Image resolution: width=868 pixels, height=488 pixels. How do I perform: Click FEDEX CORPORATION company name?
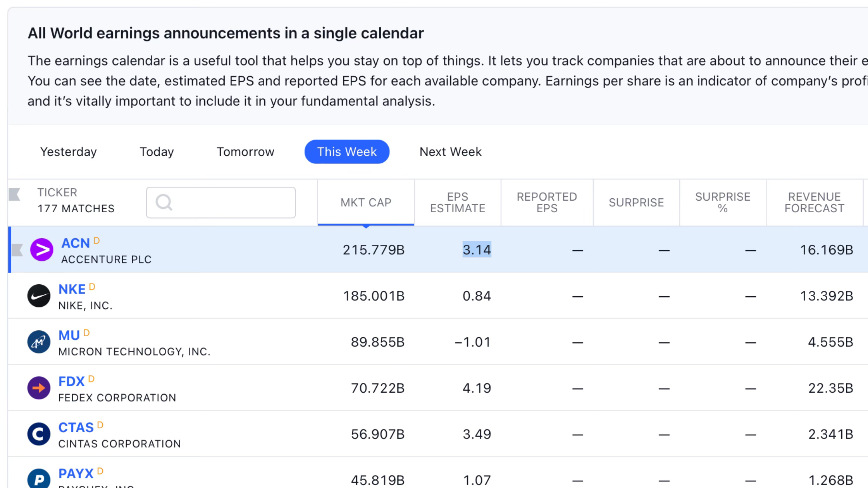(x=117, y=398)
